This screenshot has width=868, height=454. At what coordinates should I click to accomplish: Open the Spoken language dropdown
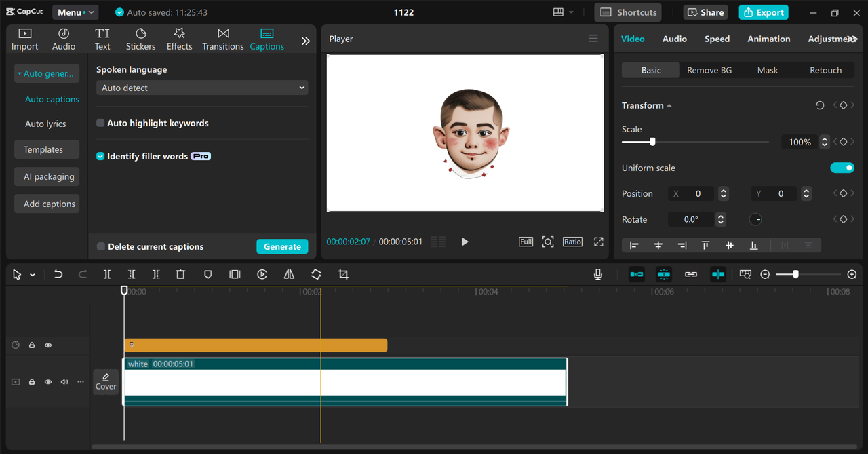tap(202, 88)
